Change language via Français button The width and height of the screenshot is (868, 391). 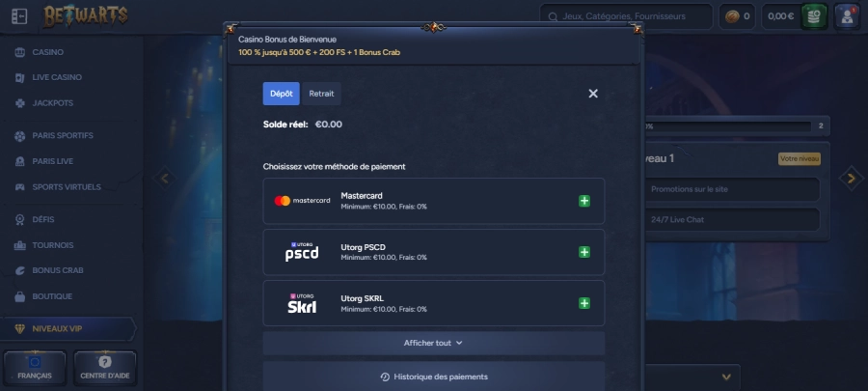coord(35,369)
